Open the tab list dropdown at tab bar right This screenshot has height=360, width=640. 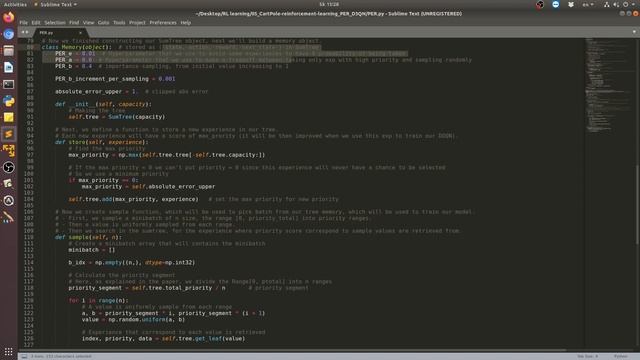(x=634, y=32)
